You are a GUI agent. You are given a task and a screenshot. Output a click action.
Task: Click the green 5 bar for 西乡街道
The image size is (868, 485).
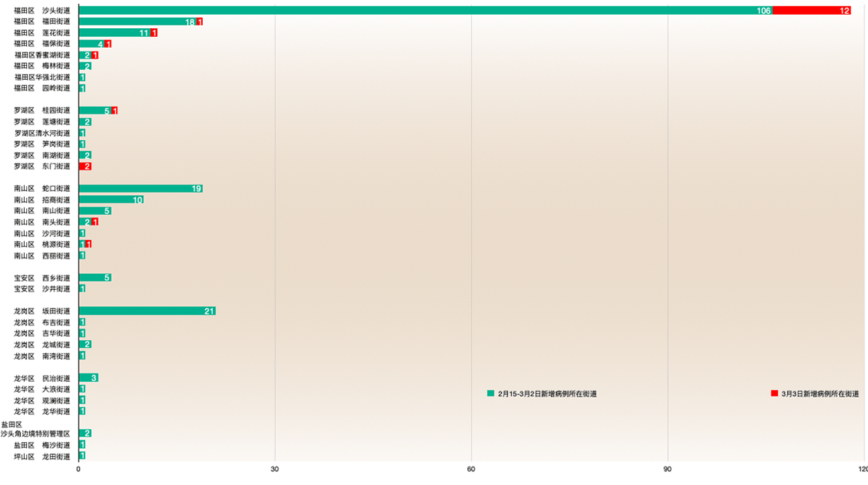[95, 278]
